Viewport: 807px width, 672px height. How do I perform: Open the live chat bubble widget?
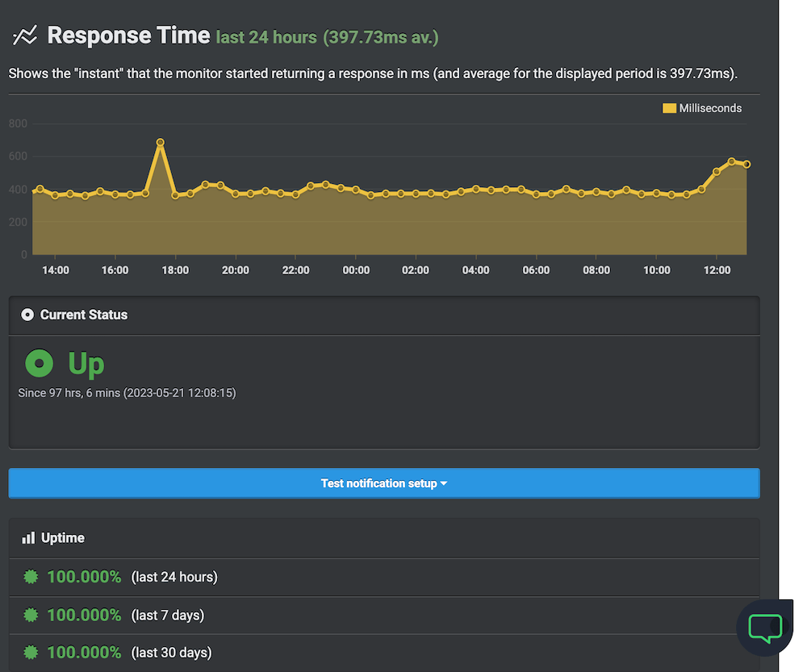pos(765,628)
